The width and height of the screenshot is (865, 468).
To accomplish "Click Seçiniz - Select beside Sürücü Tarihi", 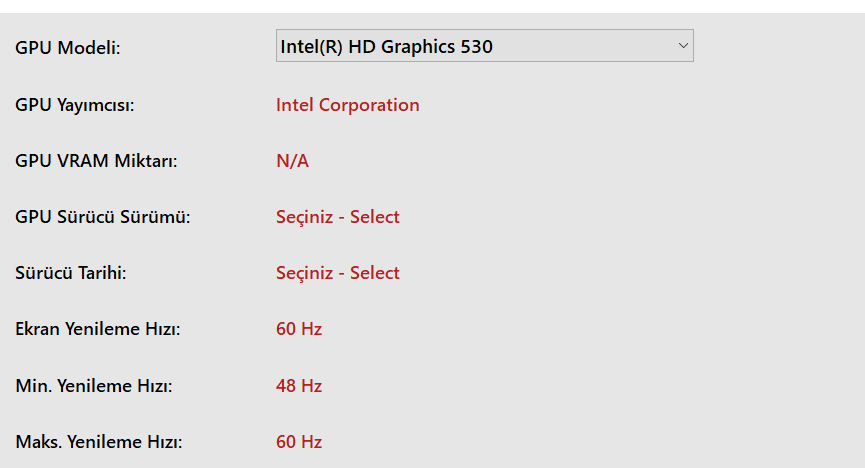I will [x=337, y=273].
